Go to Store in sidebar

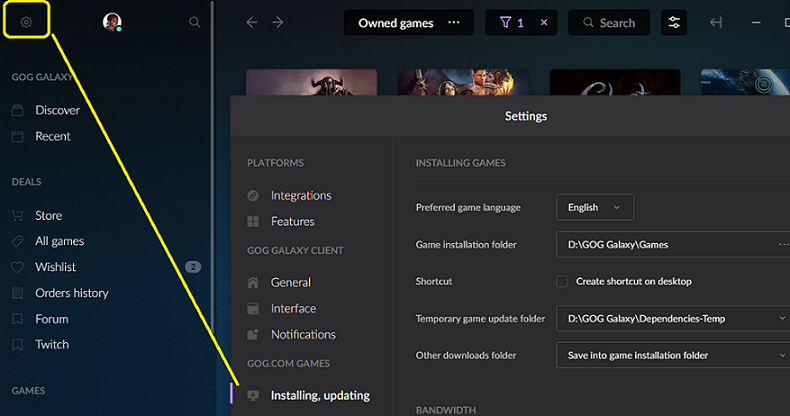(49, 216)
